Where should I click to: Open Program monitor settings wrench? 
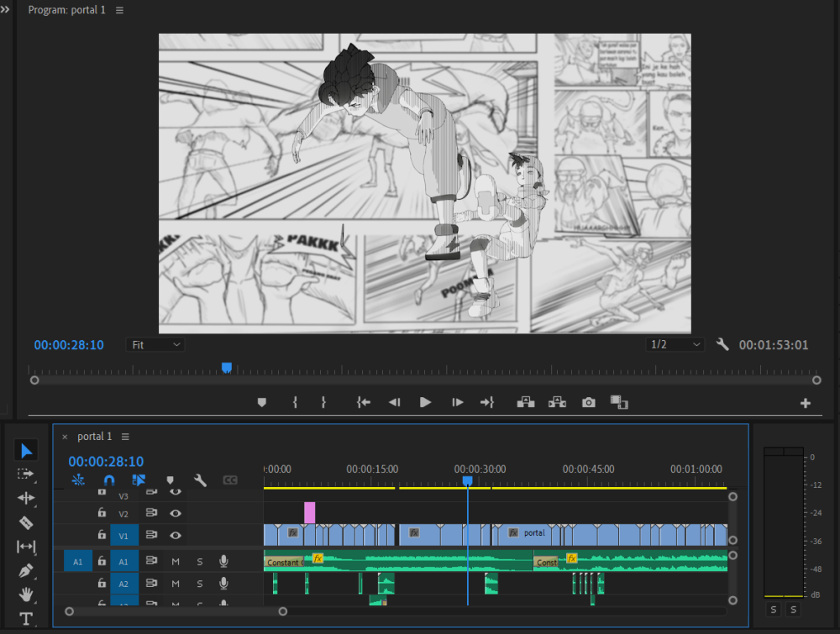click(x=722, y=344)
